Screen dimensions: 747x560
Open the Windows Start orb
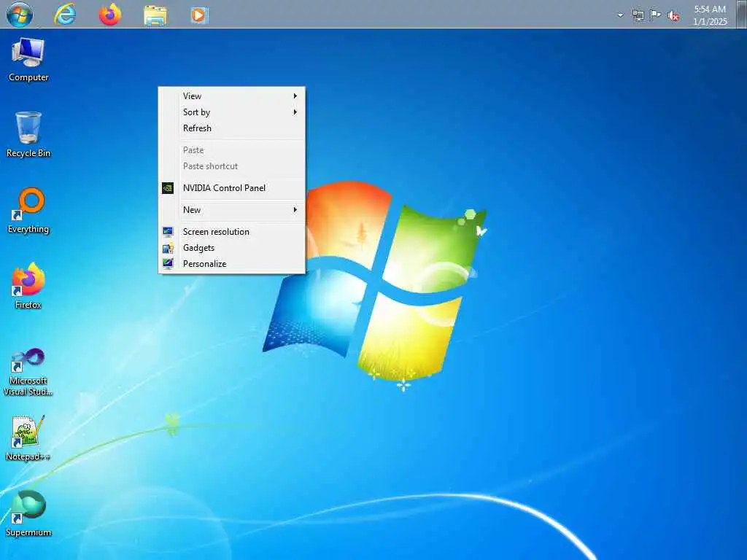pos(20,14)
